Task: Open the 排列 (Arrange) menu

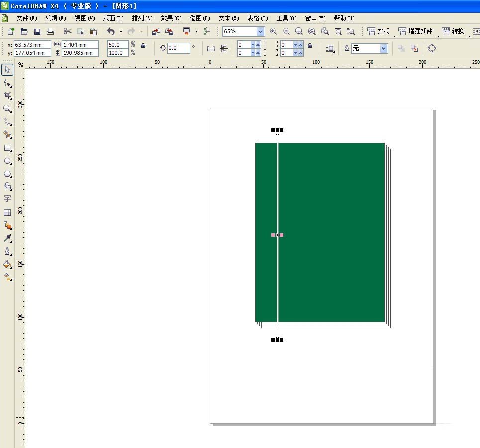Action: (142, 18)
